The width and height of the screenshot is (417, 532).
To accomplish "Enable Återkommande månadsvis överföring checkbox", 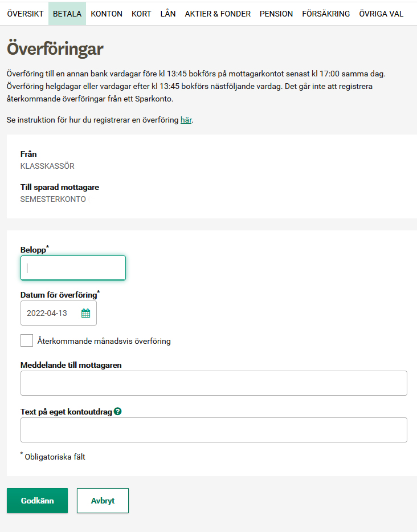I will point(27,340).
